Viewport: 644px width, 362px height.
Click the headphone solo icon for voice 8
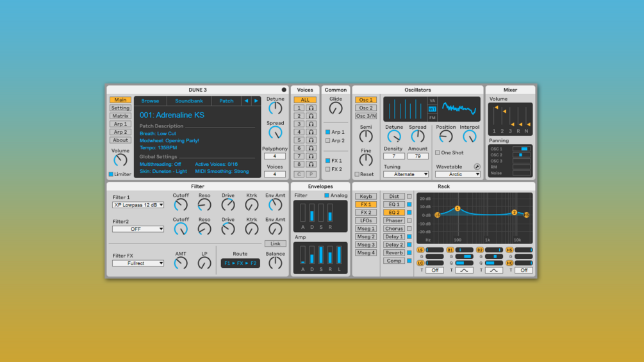click(311, 164)
